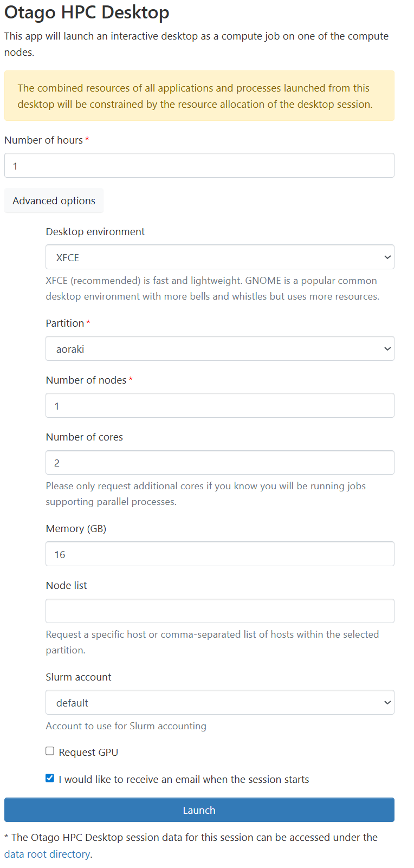The width and height of the screenshot is (414, 868).
Task: Collapse the Advanced options section
Action: tap(54, 200)
